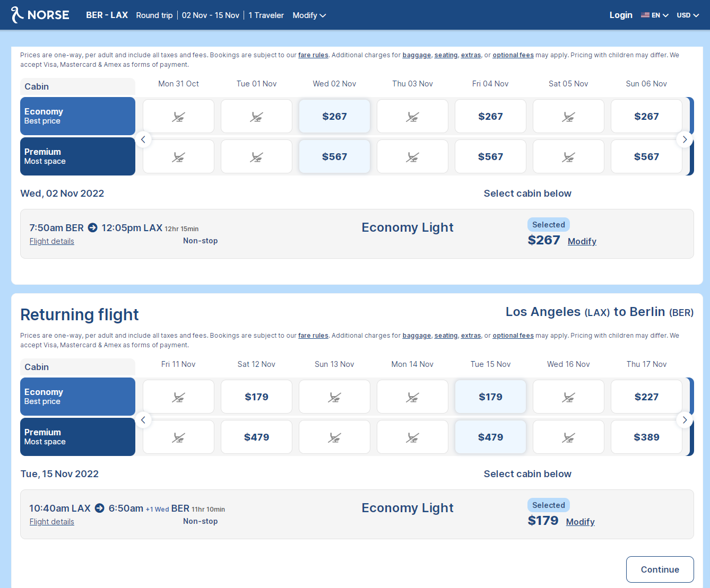Click the Economy Best price cabin in returning
This screenshot has width=710, height=588.
(x=77, y=397)
